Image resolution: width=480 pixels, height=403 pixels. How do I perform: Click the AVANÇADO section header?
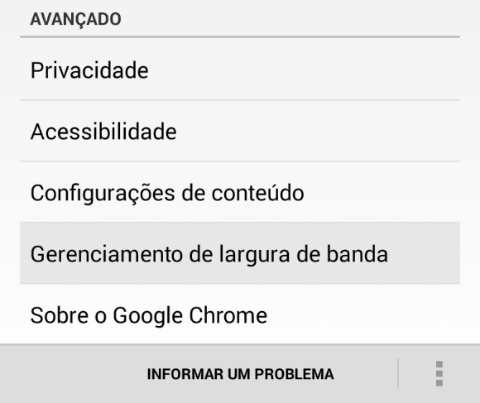tap(76, 19)
